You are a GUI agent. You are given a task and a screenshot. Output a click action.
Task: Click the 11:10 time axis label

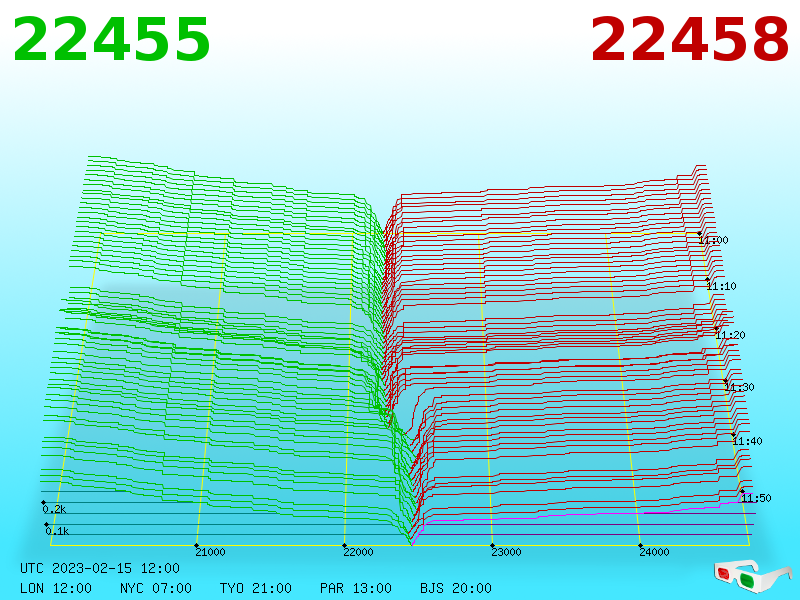(x=721, y=286)
